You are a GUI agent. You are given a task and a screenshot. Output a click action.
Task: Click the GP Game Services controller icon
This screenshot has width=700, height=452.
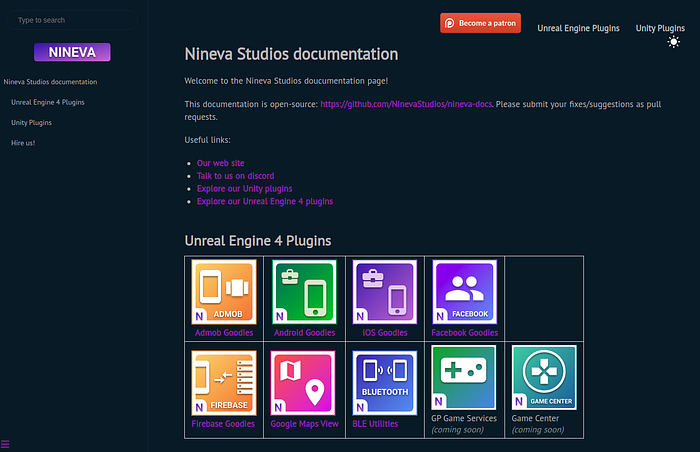tap(464, 378)
